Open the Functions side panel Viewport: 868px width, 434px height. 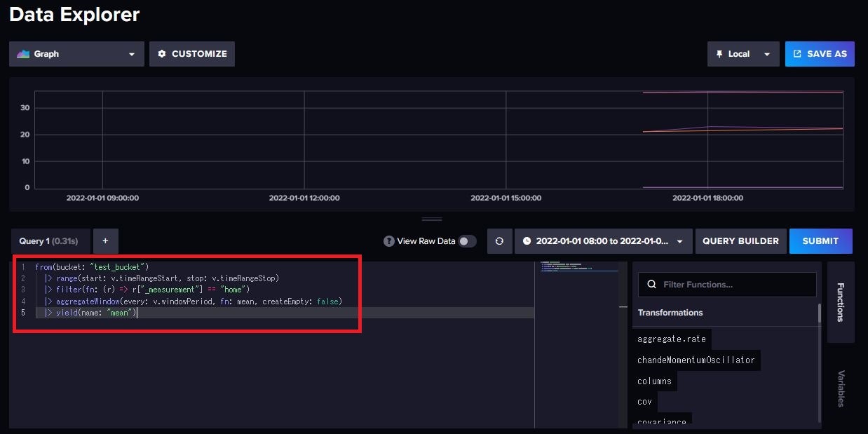tap(841, 301)
